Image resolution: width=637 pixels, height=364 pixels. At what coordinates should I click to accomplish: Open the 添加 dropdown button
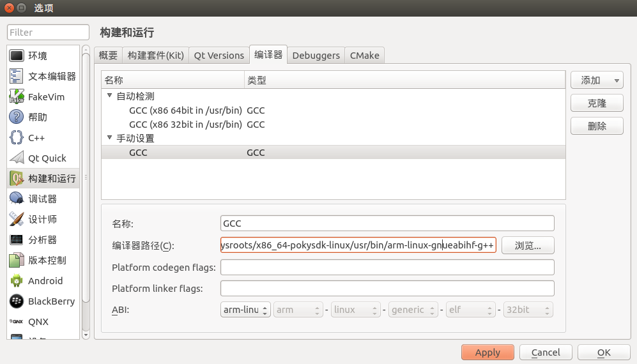coord(597,80)
